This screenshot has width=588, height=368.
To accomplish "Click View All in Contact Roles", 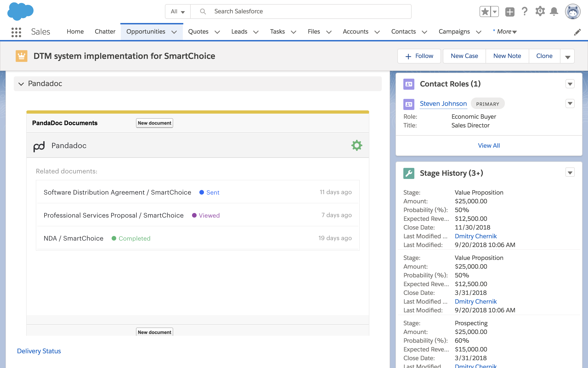I will tap(489, 146).
